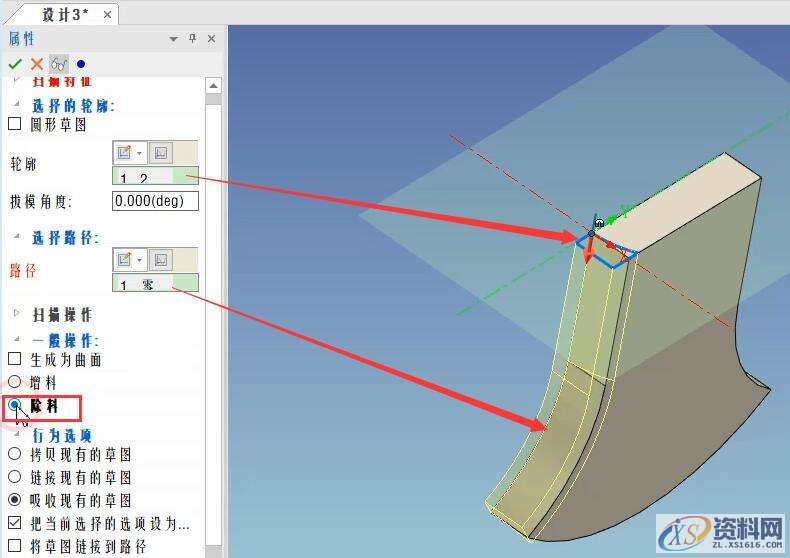The image size is (790, 558).
Task: Click the red X cancel icon
Action: pyautogui.click(x=37, y=64)
